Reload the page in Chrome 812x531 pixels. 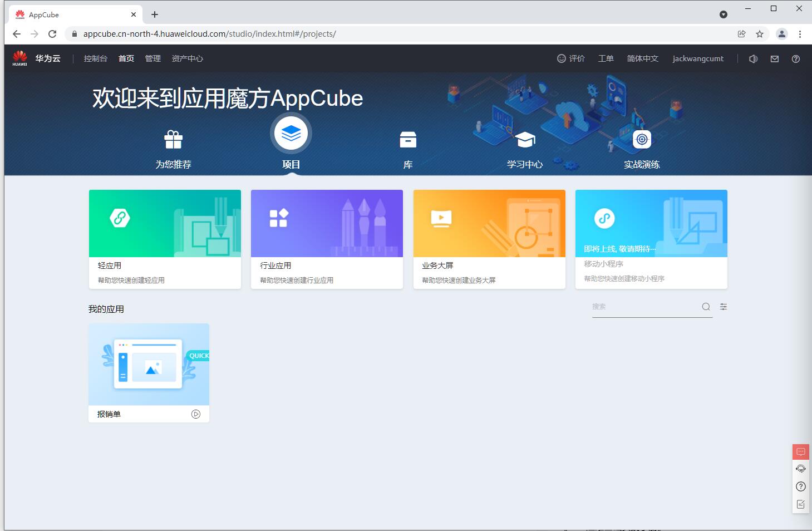[x=52, y=34]
